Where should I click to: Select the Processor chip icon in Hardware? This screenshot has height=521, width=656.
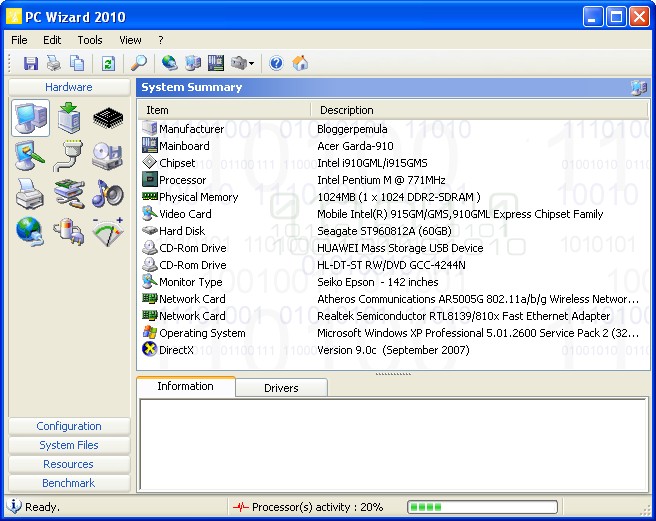point(108,118)
